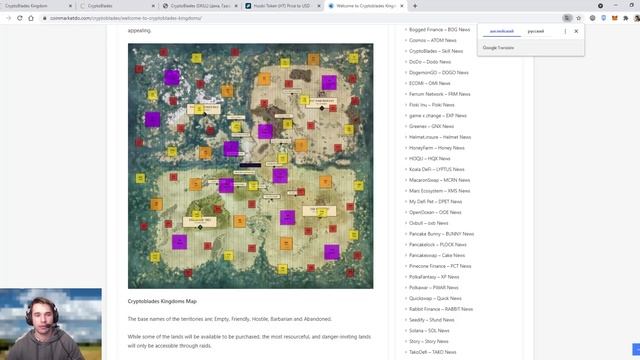Open Pinecone Finance – PCT News link
640x360 pixels.
[440, 266]
